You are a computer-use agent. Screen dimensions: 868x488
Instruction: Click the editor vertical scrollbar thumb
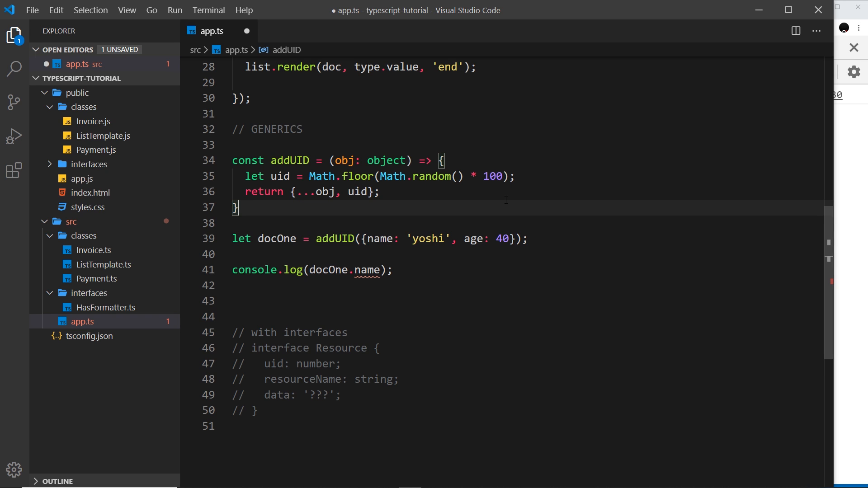click(828, 282)
